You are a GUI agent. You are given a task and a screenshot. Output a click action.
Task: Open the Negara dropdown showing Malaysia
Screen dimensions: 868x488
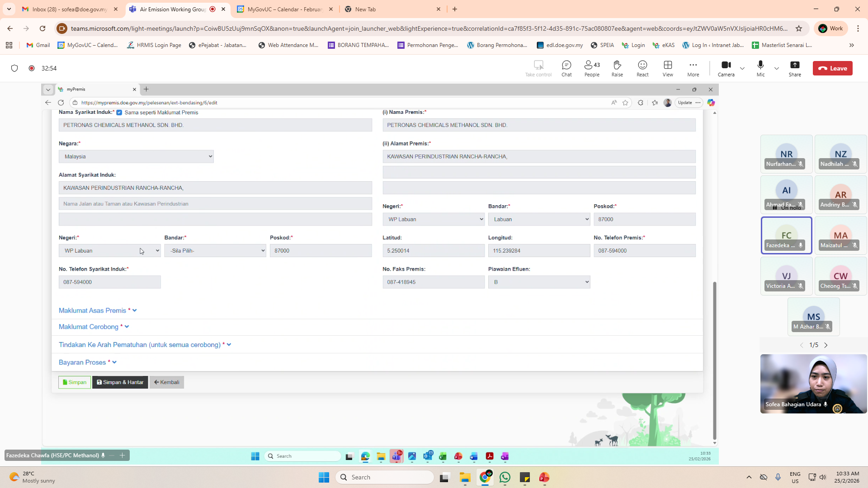pos(136,156)
